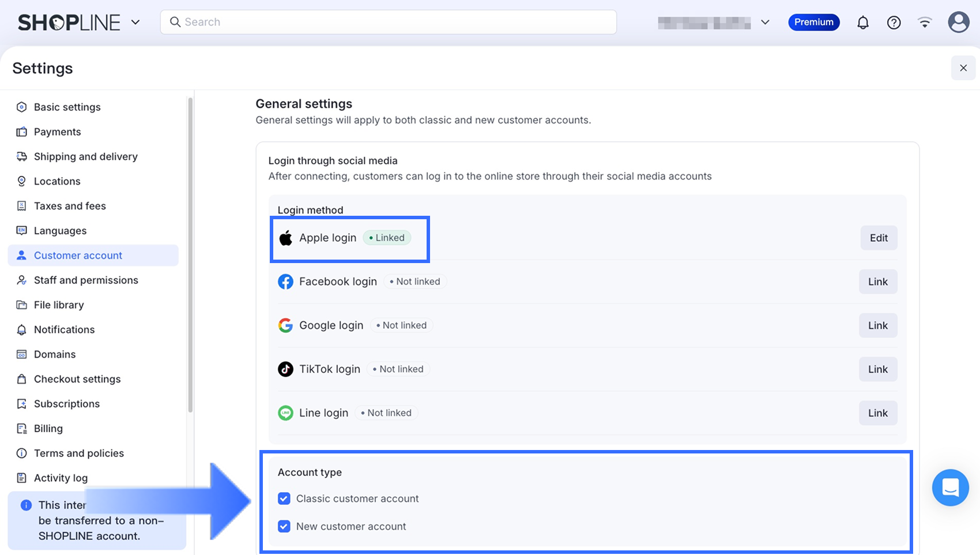
Task: Open the live chat bubble widget
Action: (x=950, y=487)
